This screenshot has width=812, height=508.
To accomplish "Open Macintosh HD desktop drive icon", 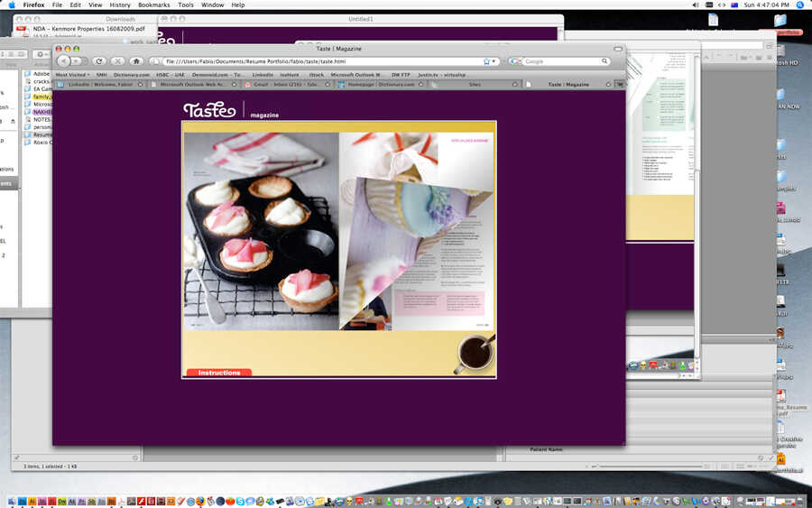I will (782, 51).
